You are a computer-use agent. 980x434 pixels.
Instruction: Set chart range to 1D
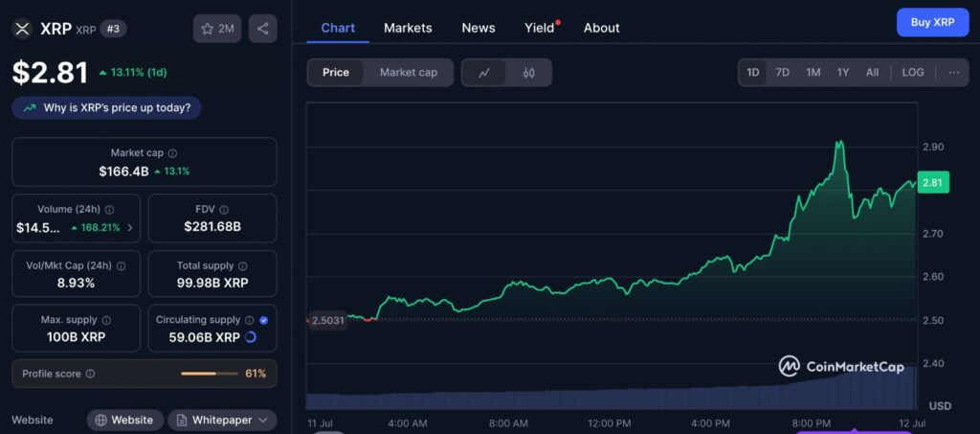tap(753, 73)
